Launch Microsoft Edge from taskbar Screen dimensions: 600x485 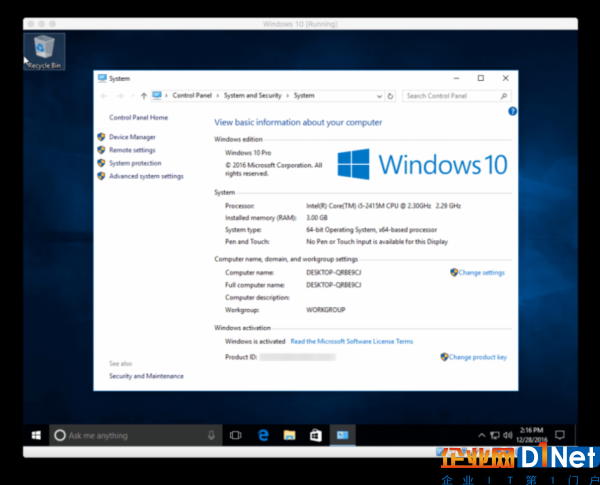[263, 435]
